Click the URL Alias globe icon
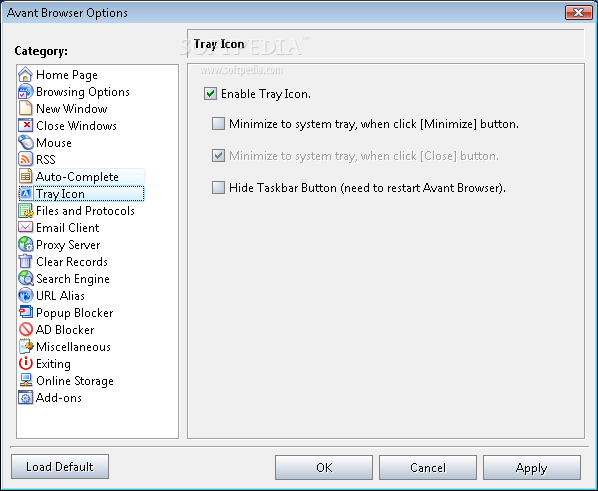This screenshot has width=598, height=491. (25, 296)
